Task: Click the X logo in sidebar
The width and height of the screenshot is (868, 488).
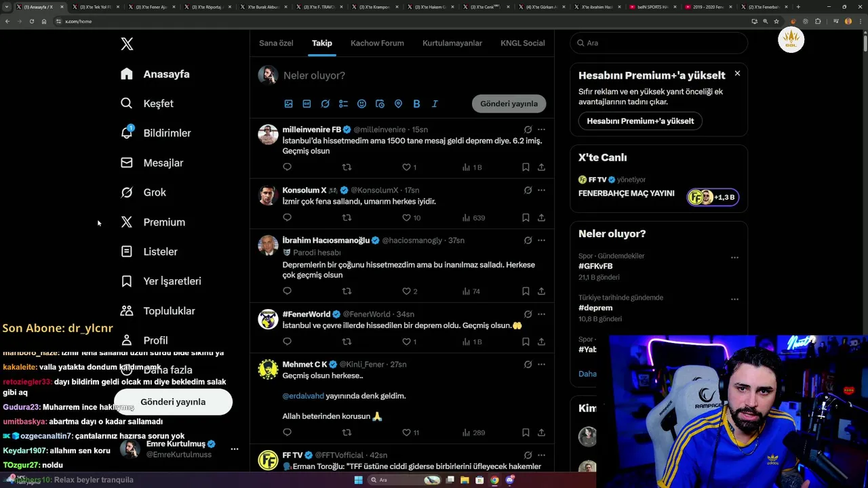Action: 127,44
